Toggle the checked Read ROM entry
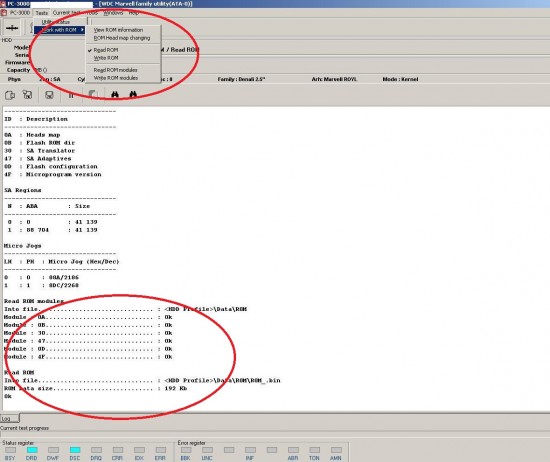The image size is (550, 462). point(106,50)
